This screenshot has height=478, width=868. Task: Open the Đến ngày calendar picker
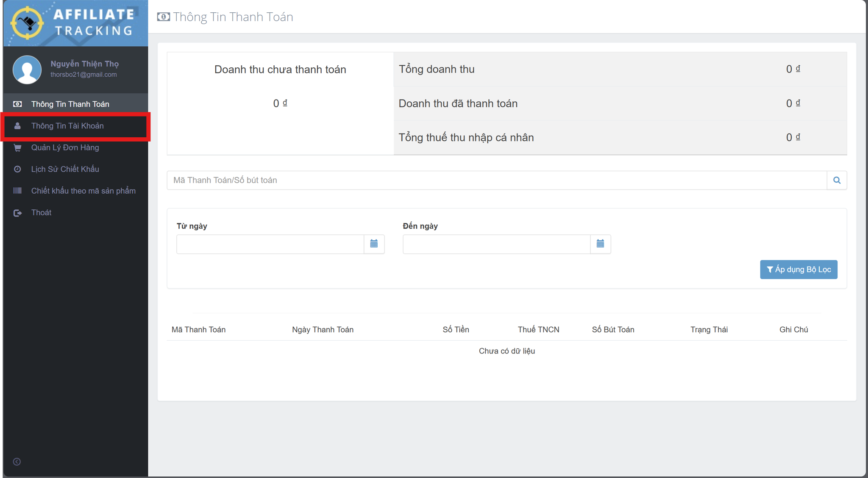pos(600,244)
